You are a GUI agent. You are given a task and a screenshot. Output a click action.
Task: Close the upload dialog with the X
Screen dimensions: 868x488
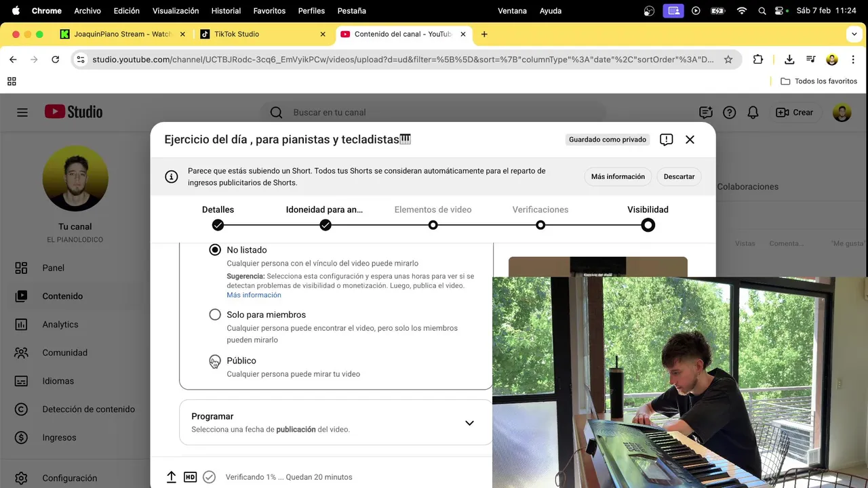coord(690,140)
